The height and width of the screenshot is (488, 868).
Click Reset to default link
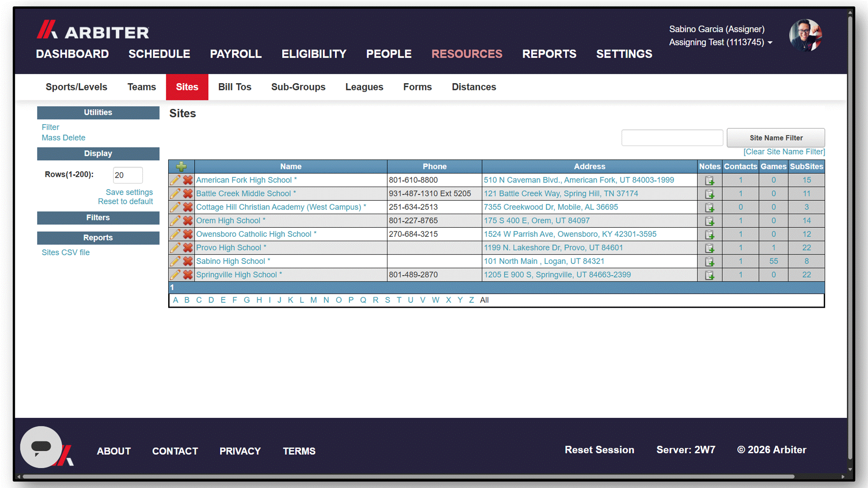[125, 202]
